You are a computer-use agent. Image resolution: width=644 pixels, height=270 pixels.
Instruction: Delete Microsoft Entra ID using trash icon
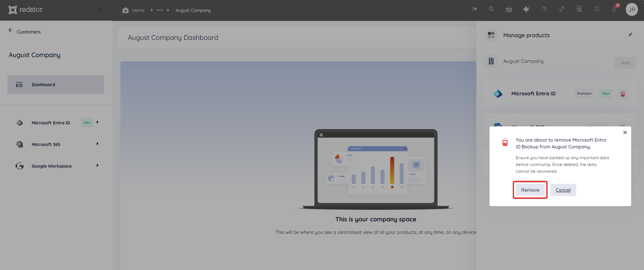623,94
